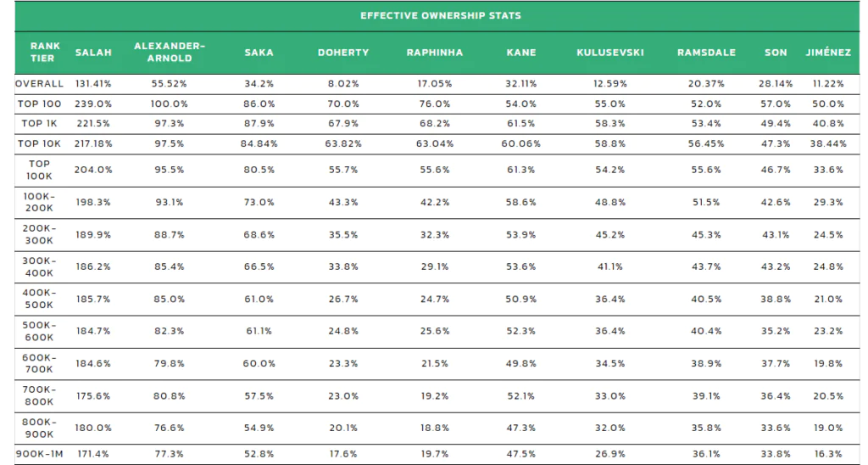This screenshot has width=868, height=465.
Task: Click the Top 10K row label
Action: [40, 143]
